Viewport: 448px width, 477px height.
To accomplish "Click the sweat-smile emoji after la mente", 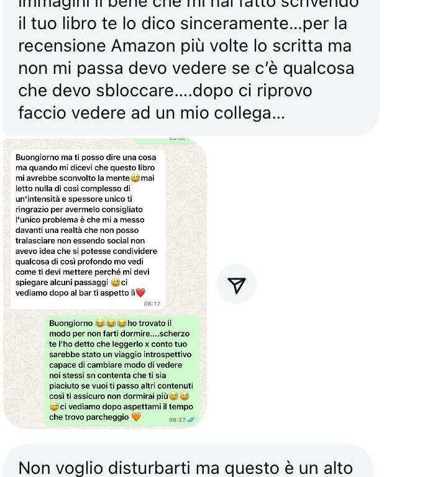I will coord(135,178).
